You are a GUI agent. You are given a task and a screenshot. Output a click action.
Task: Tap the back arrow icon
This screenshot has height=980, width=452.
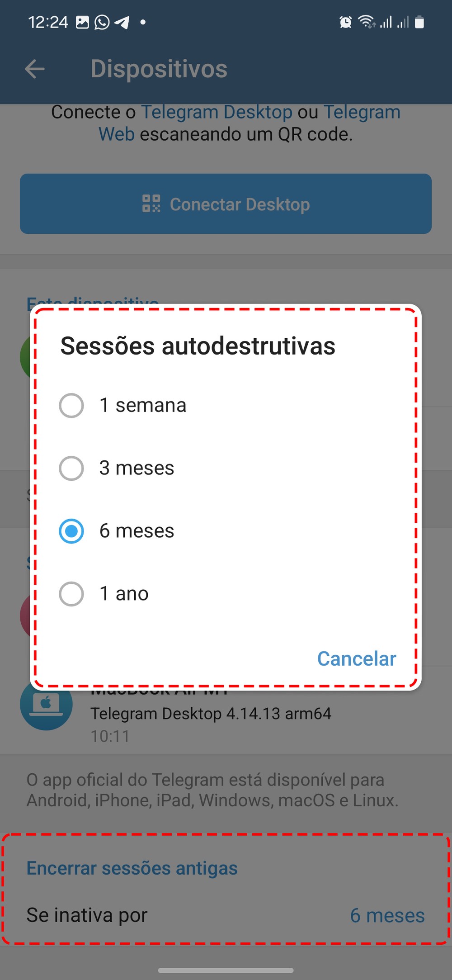pyautogui.click(x=34, y=69)
